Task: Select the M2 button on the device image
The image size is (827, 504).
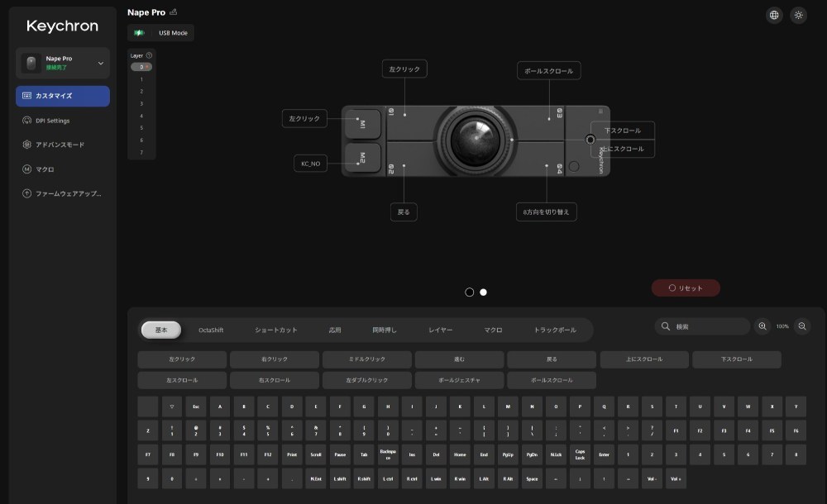Action: coord(362,157)
